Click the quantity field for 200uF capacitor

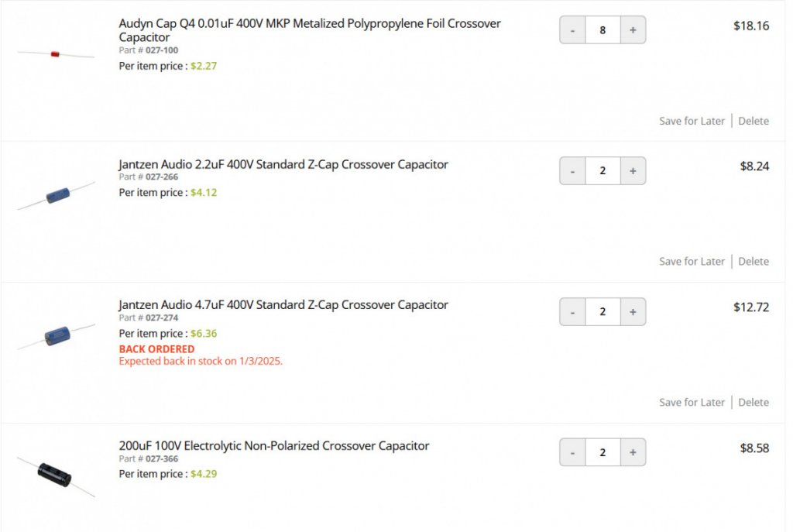tap(602, 452)
